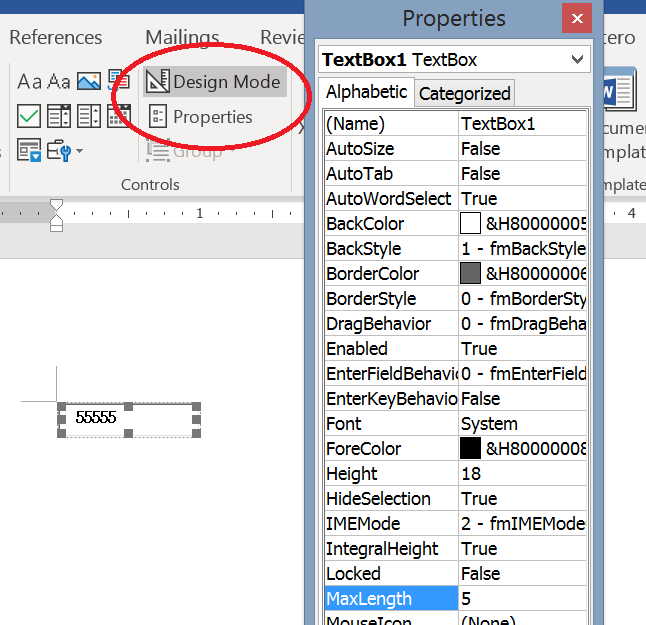Click the ForeColor black color swatch
This screenshot has width=646, height=625.
(x=471, y=449)
